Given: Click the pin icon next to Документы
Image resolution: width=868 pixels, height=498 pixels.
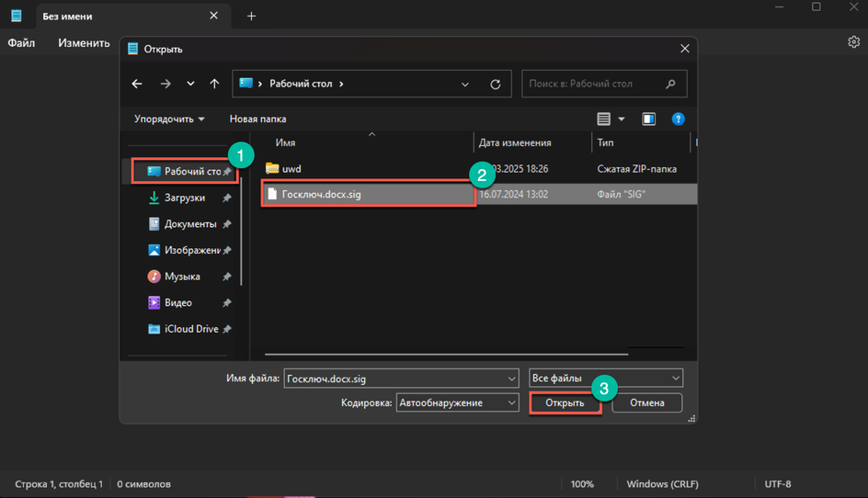Looking at the screenshot, I should (x=226, y=224).
